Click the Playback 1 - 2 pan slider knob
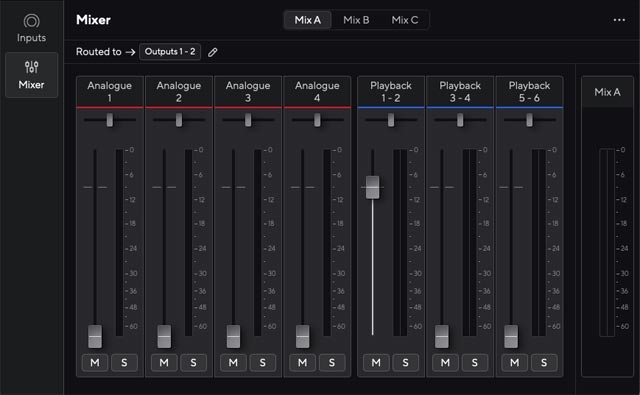Viewport: 640px width, 395px height. (x=391, y=120)
